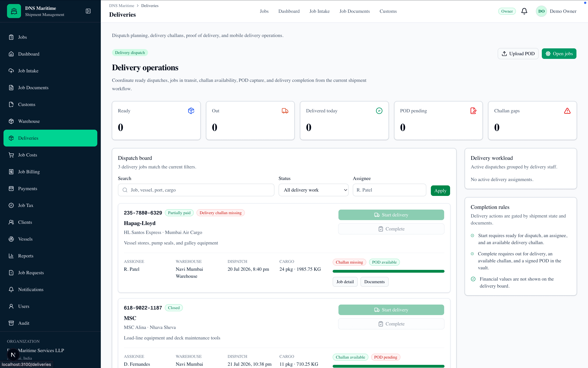Click the MSC job progress bar
The width and height of the screenshot is (588, 368).
point(388,366)
